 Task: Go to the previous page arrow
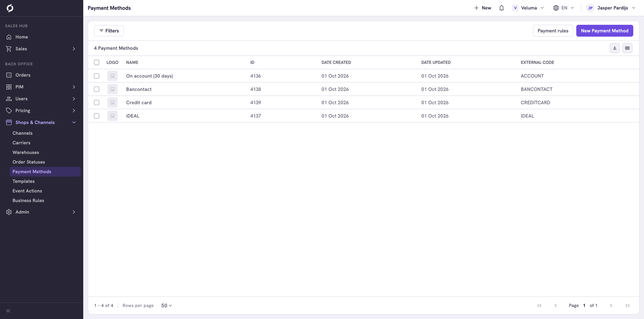click(556, 306)
